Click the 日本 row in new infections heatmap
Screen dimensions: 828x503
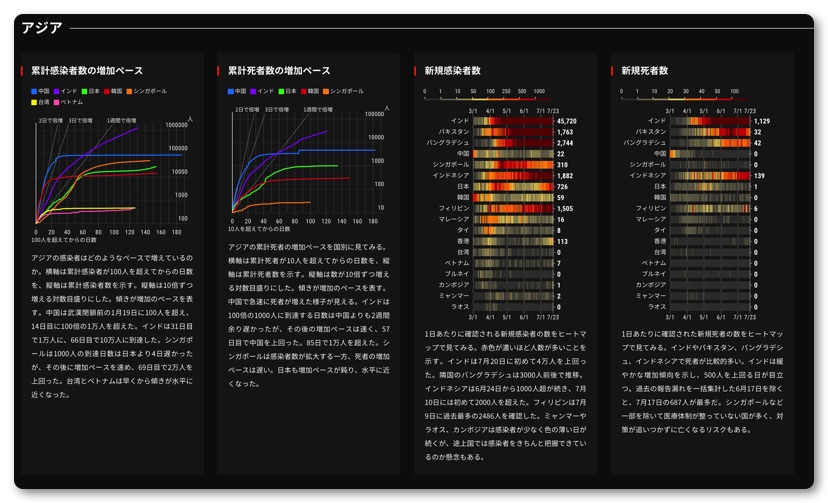tap(512, 187)
